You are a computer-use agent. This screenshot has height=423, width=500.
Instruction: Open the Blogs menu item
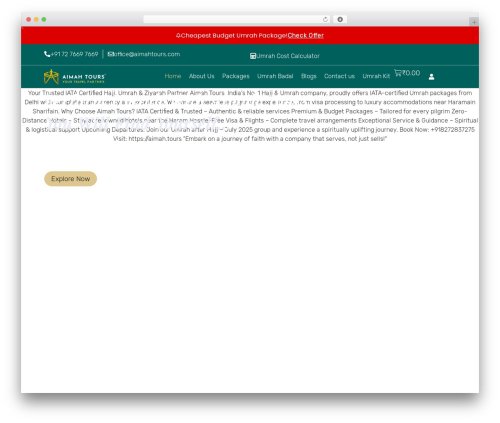(309, 76)
